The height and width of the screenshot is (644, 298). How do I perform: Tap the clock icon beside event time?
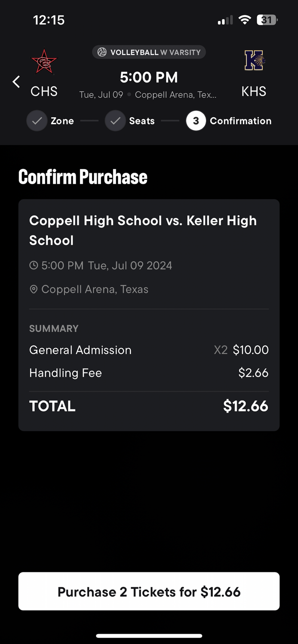[34, 266]
